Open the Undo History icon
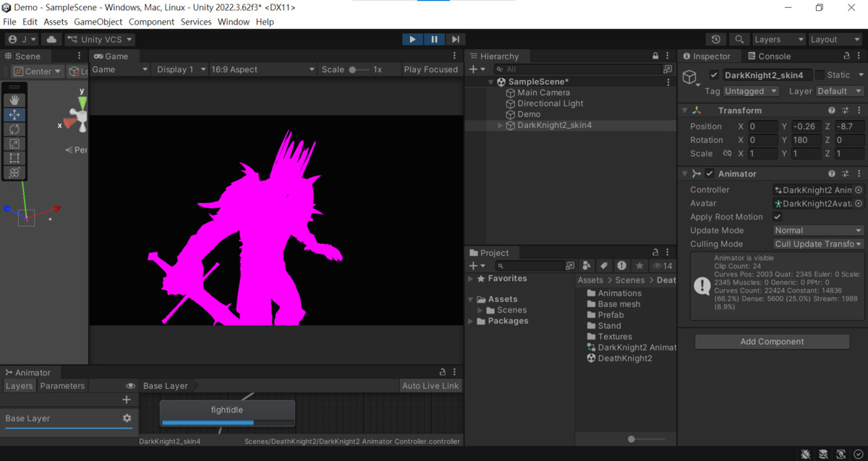The width and height of the screenshot is (868, 461). (x=716, y=40)
